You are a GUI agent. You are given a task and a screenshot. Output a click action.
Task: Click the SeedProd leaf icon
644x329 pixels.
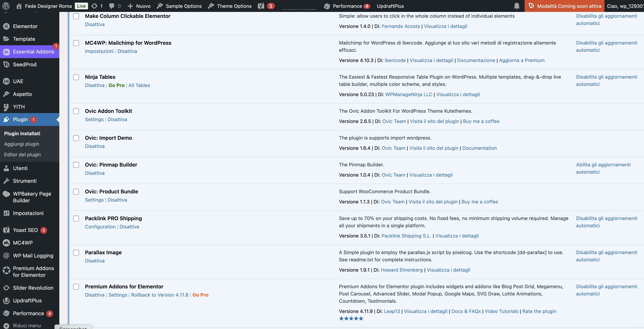pos(7,64)
